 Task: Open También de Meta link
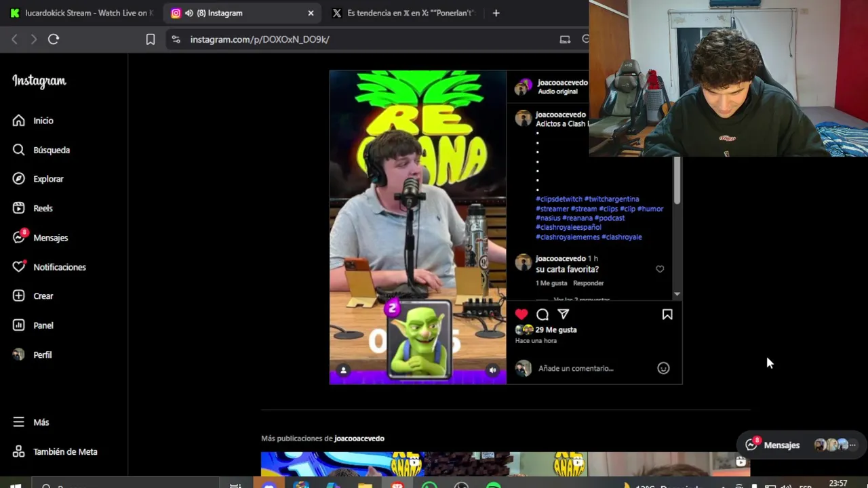coord(56,451)
